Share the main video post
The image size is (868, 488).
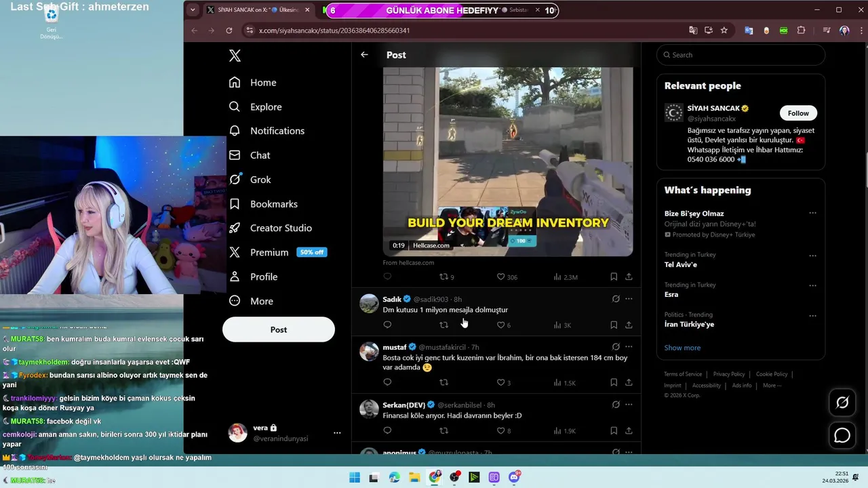629,277
